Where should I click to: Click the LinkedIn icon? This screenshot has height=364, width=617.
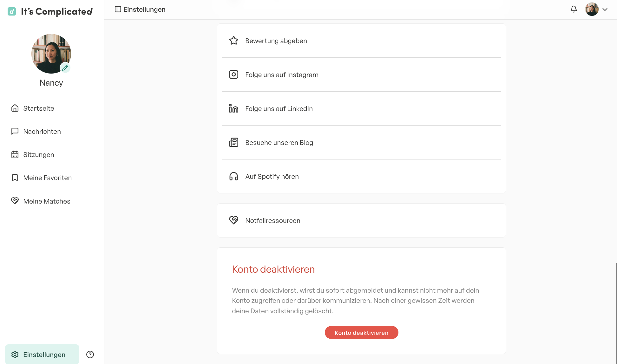233,108
